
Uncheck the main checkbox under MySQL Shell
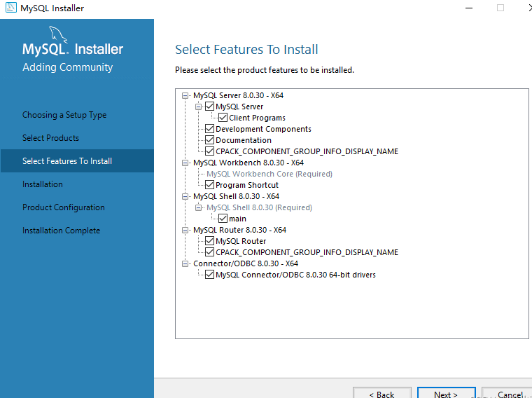pyautogui.click(x=223, y=219)
